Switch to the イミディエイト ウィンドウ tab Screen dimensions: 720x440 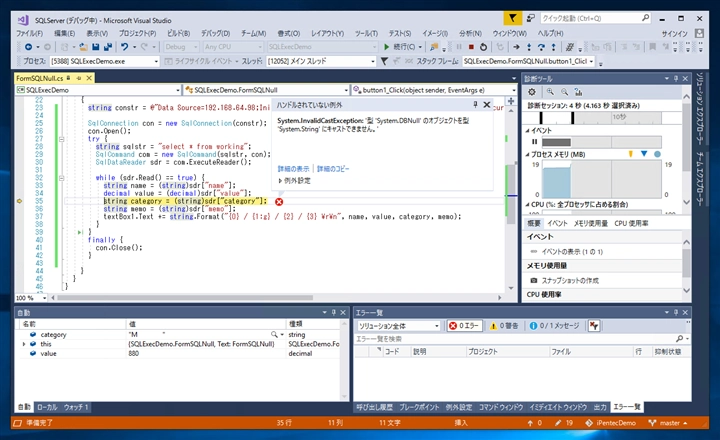point(558,407)
